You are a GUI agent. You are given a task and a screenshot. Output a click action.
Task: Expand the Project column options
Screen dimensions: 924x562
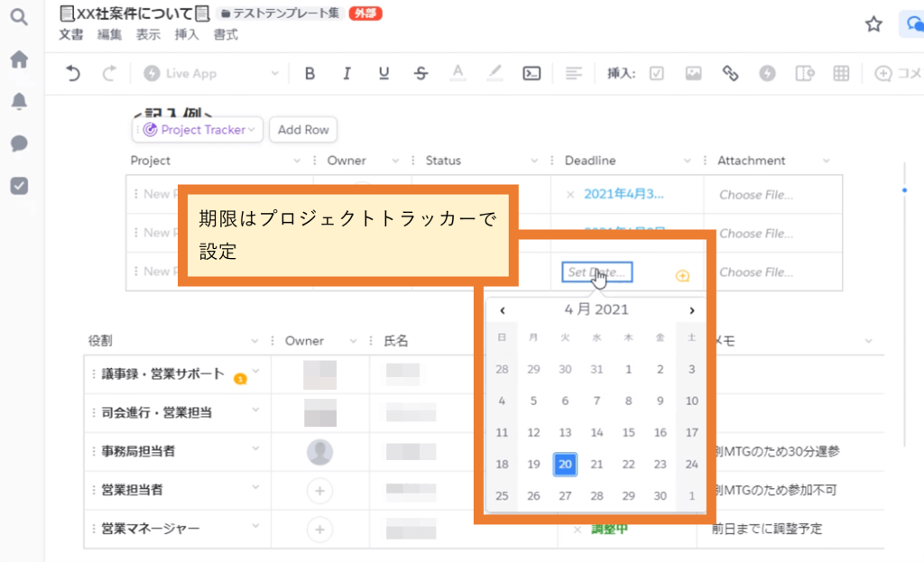pyautogui.click(x=296, y=161)
